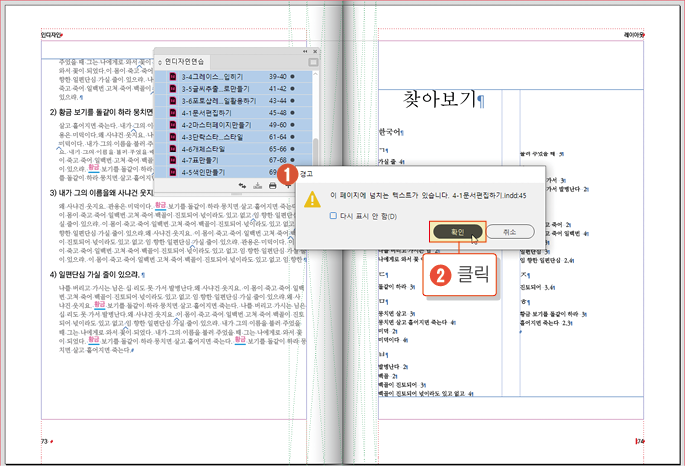The width and height of the screenshot is (685, 466).
Task: Click InDesign file icon of 4-7표만들기 row
Action: click(173, 160)
